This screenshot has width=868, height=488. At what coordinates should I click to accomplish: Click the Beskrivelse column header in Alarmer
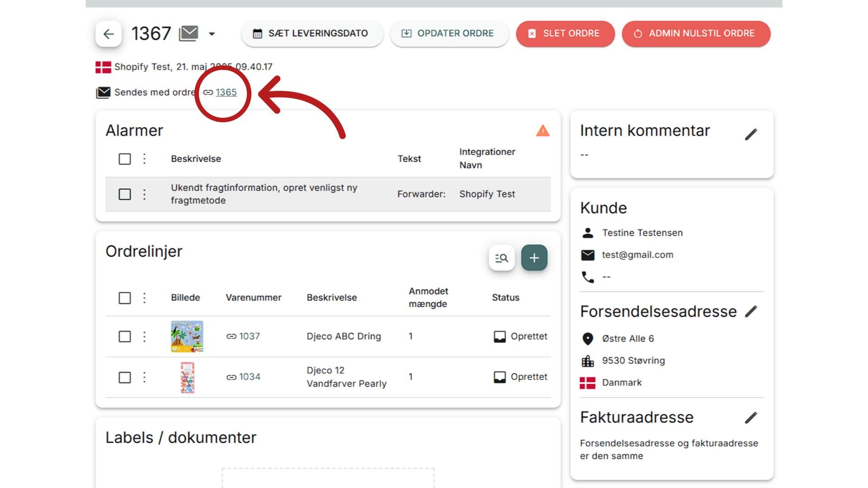click(x=196, y=159)
